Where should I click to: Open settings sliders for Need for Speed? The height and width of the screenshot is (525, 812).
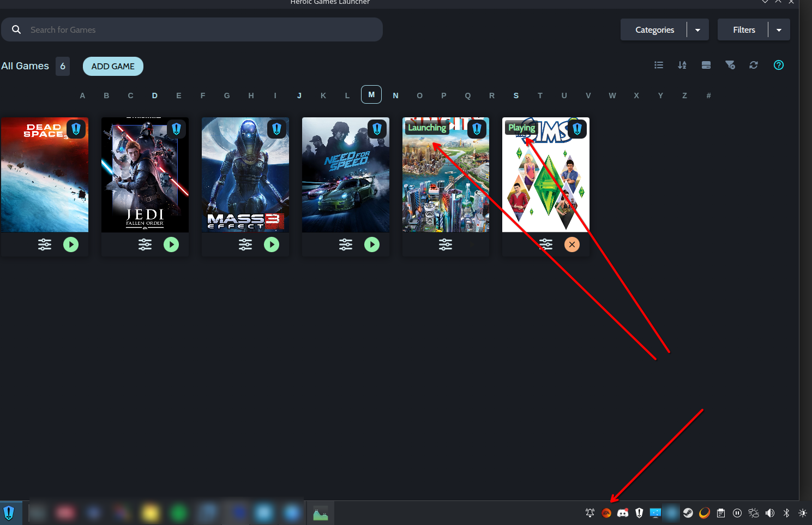click(x=346, y=244)
